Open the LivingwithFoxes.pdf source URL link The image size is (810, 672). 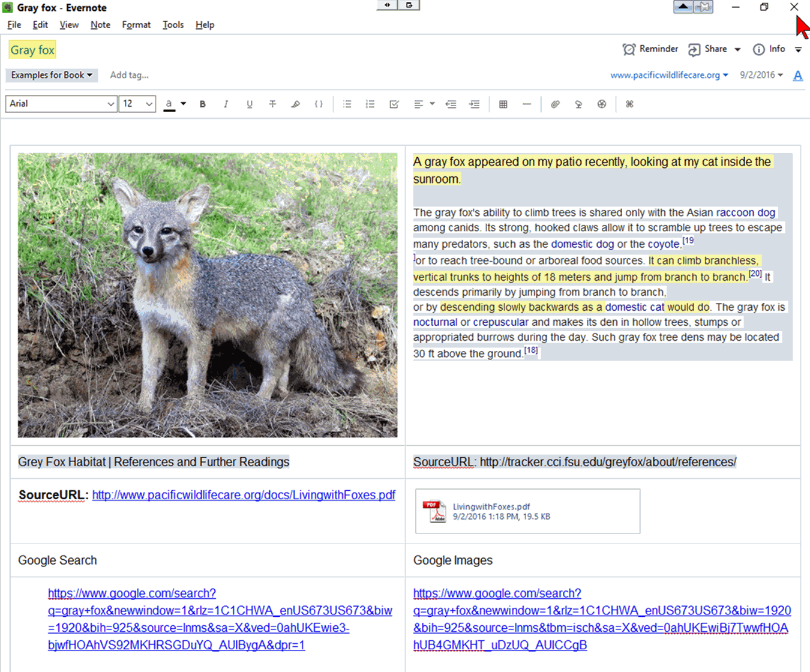243,495
